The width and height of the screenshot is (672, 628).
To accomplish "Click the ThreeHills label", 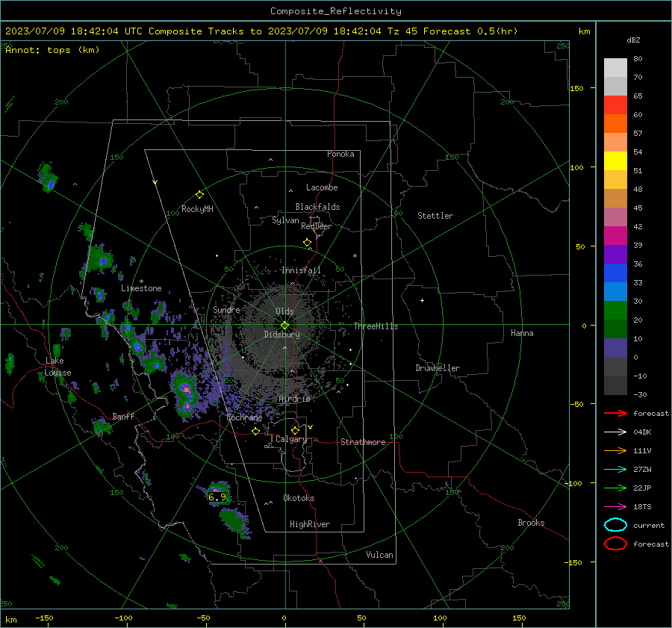I will 376,326.
